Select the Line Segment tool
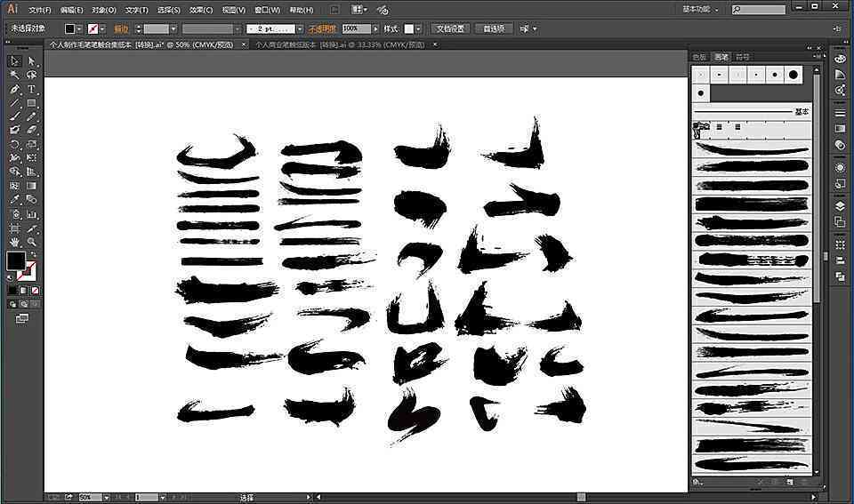Viewport: 854px width, 504px height. (x=15, y=102)
